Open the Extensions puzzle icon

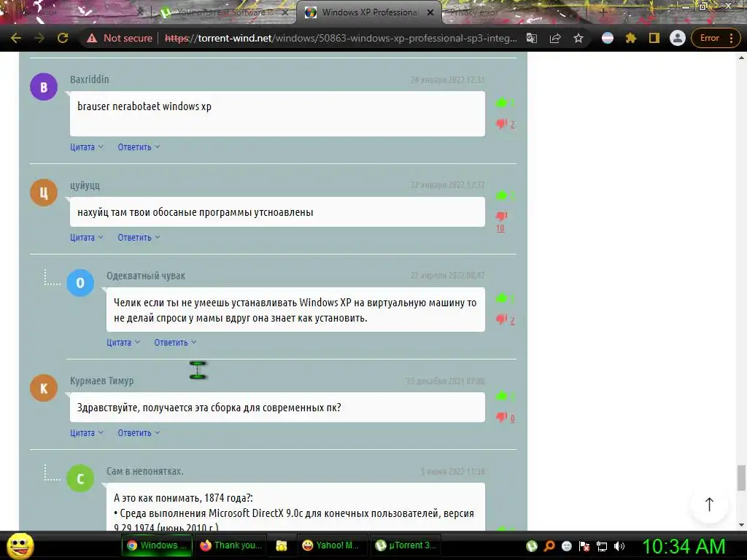(x=631, y=38)
